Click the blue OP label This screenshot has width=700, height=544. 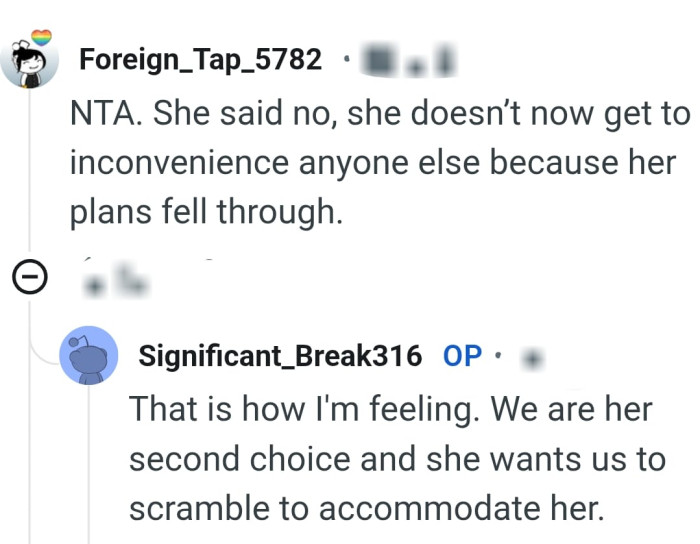462,355
